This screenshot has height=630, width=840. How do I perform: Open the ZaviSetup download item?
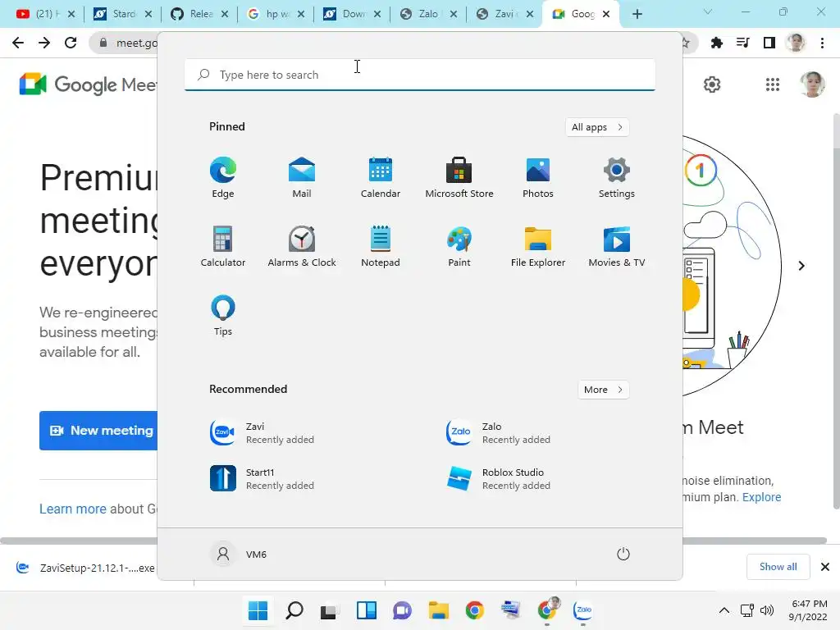tap(85, 568)
